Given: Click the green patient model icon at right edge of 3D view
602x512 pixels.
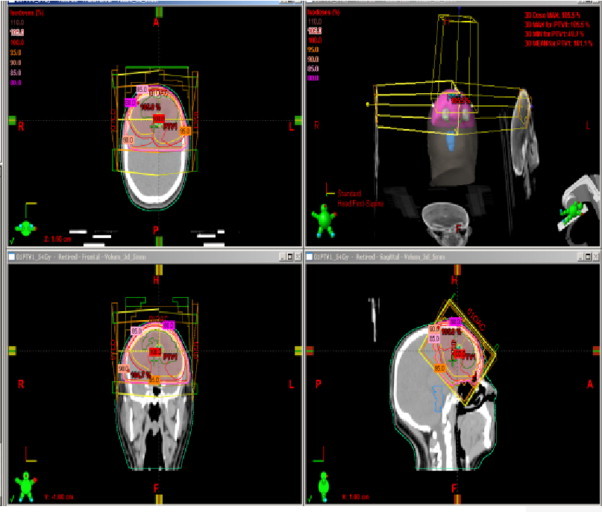Looking at the screenshot, I should tap(575, 211).
